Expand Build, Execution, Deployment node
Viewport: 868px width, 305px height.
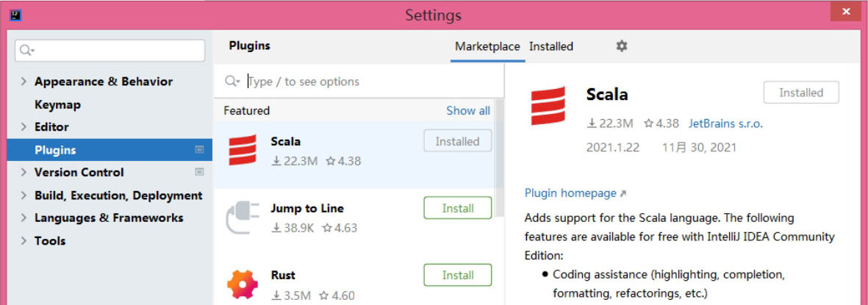click(x=24, y=195)
